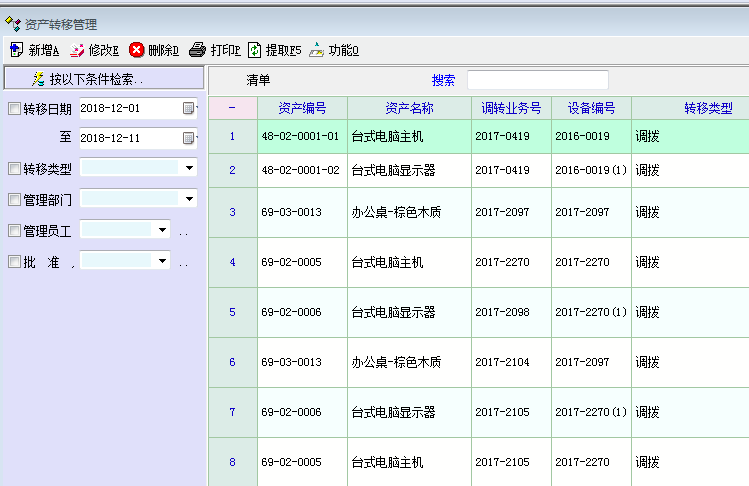
Task: Sort by 资产编号 column header
Action: [303, 108]
